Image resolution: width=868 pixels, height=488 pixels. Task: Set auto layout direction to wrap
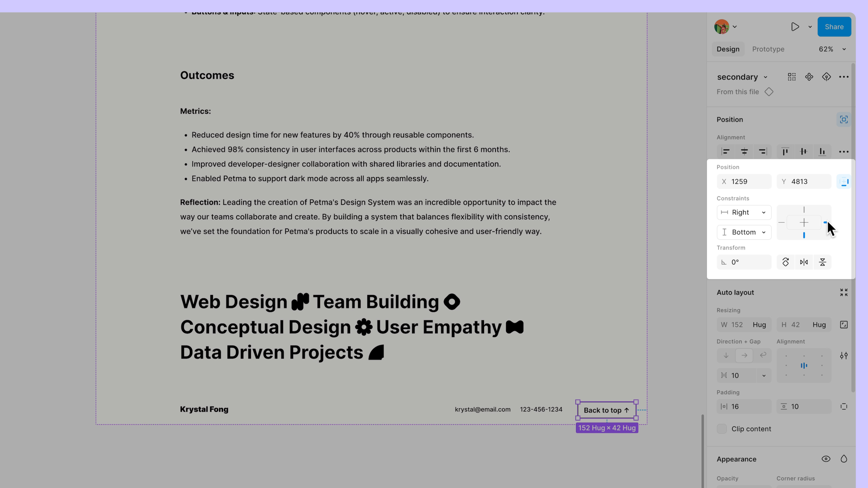pos(762,356)
